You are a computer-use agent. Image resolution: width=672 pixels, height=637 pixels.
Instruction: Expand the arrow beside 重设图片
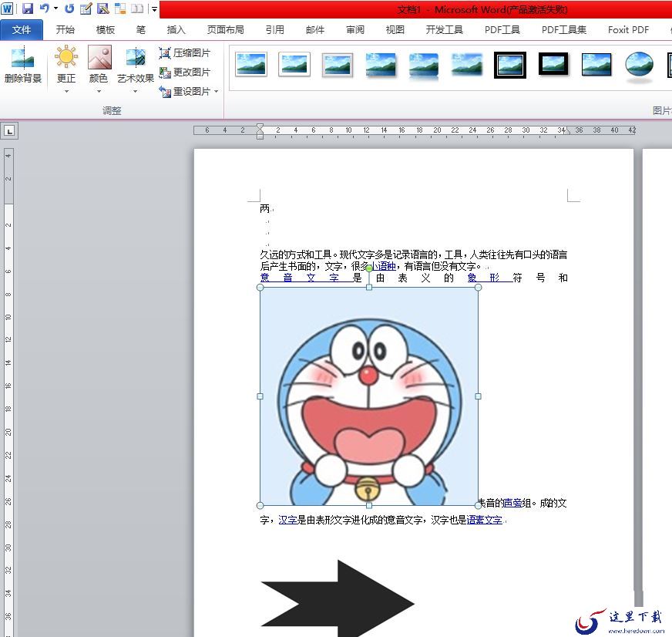click(x=217, y=91)
